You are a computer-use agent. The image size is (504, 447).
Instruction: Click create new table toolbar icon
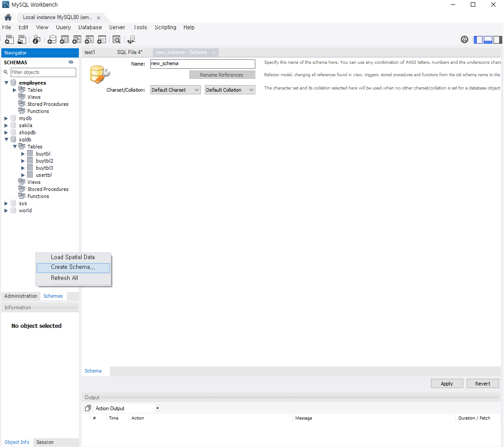point(64,39)
